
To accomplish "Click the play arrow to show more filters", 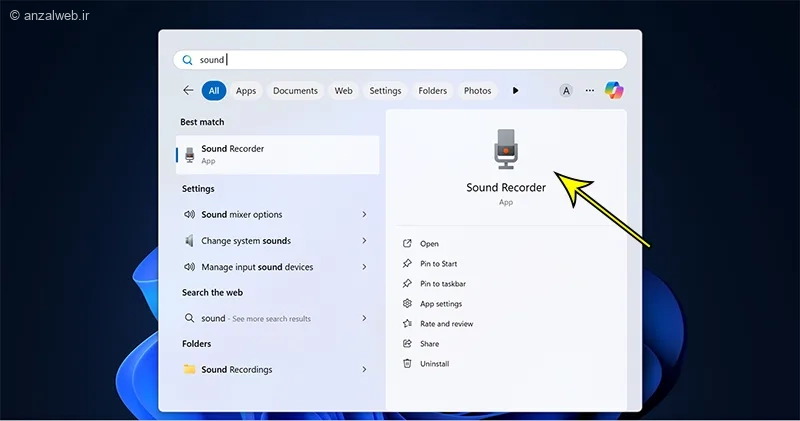I will [x=515, y=91].
